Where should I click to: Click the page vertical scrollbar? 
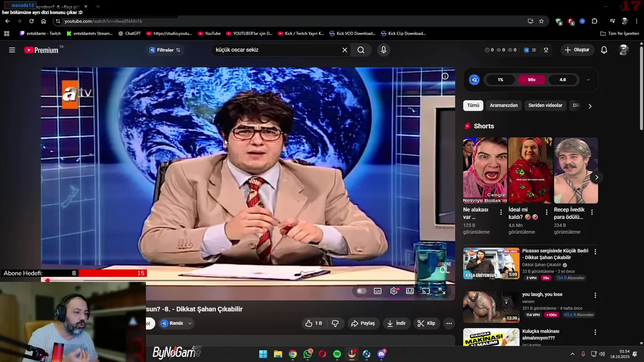pos(641,88)
